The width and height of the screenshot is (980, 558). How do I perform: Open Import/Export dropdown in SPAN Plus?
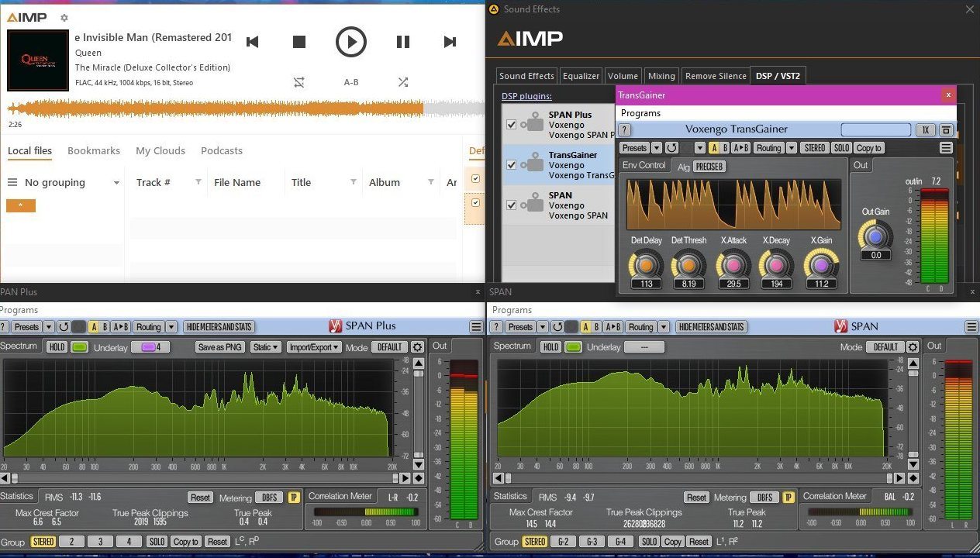point(314,347)
